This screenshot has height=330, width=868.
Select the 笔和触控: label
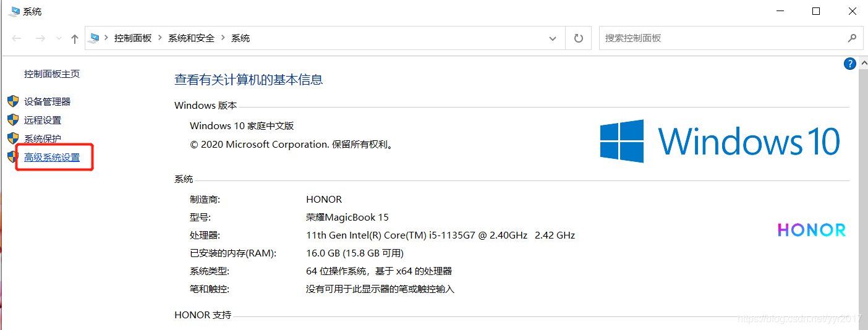(210, 289)
